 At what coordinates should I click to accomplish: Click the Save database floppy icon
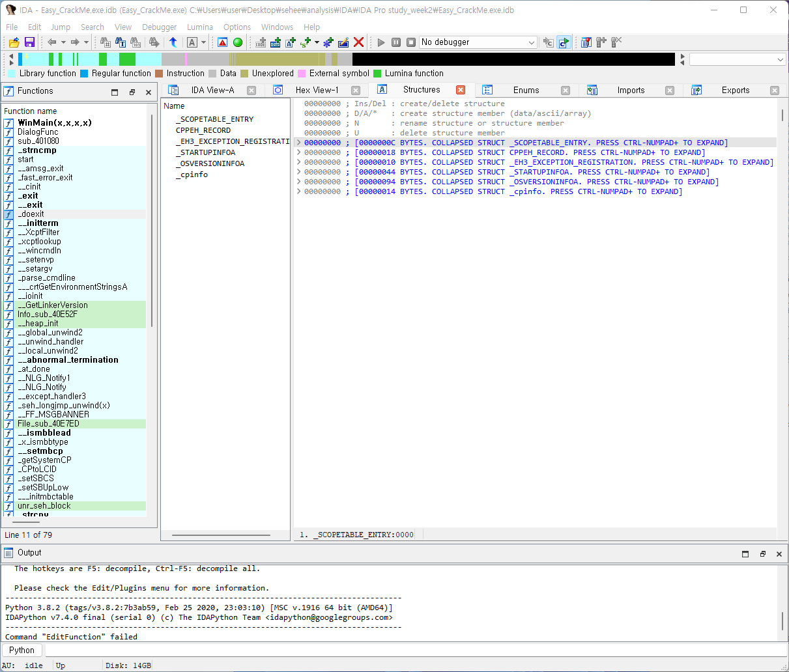tap(29, 42)
